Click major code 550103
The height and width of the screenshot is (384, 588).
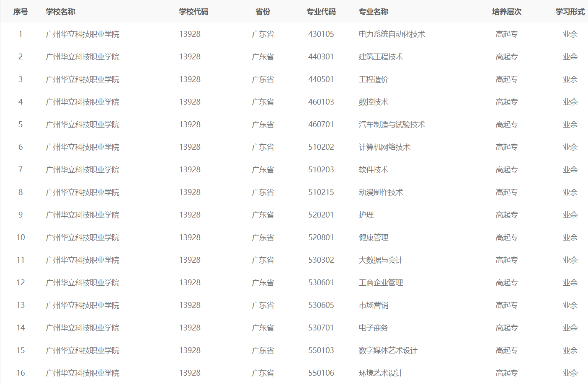[x=321, y=351]
